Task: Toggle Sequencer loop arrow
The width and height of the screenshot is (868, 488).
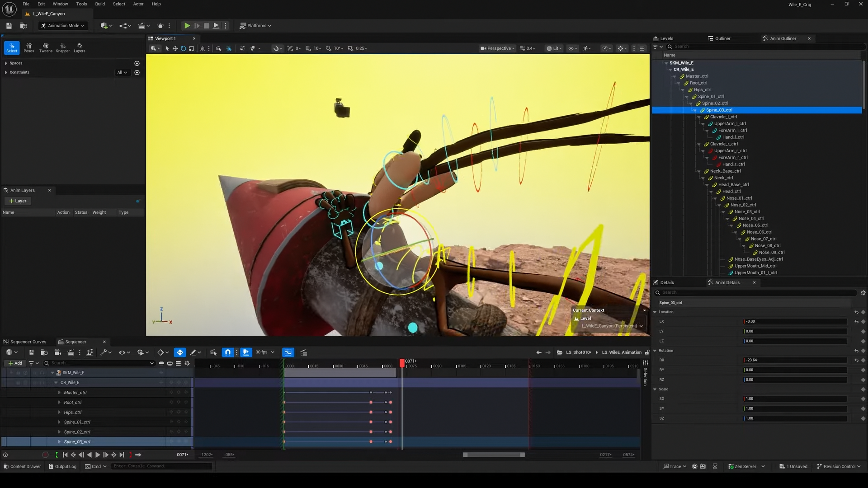Action: (138, 455)
